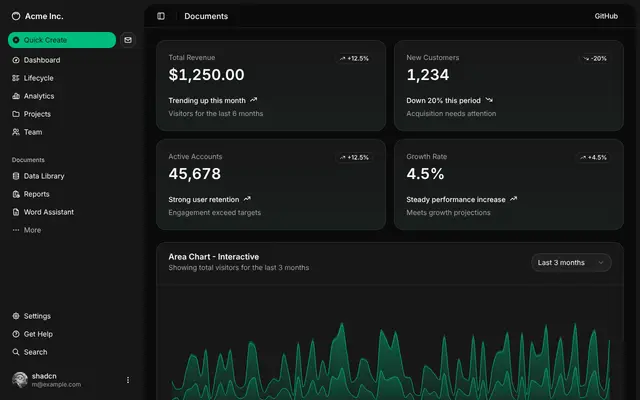Click the Documents page title

click(x=206, y=16)
